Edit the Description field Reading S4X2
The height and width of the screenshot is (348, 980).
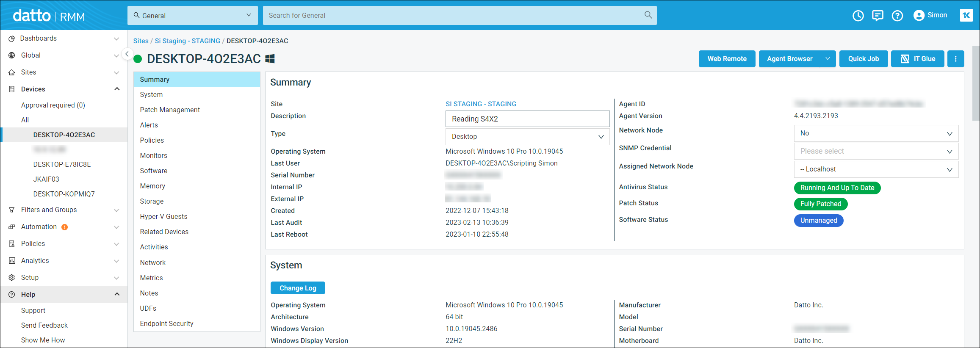pos(527,119)
